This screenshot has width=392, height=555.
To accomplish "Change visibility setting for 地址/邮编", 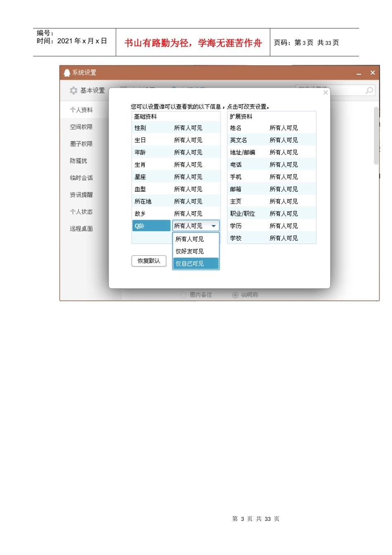I will pyautogui.click(x=283, y=152).
